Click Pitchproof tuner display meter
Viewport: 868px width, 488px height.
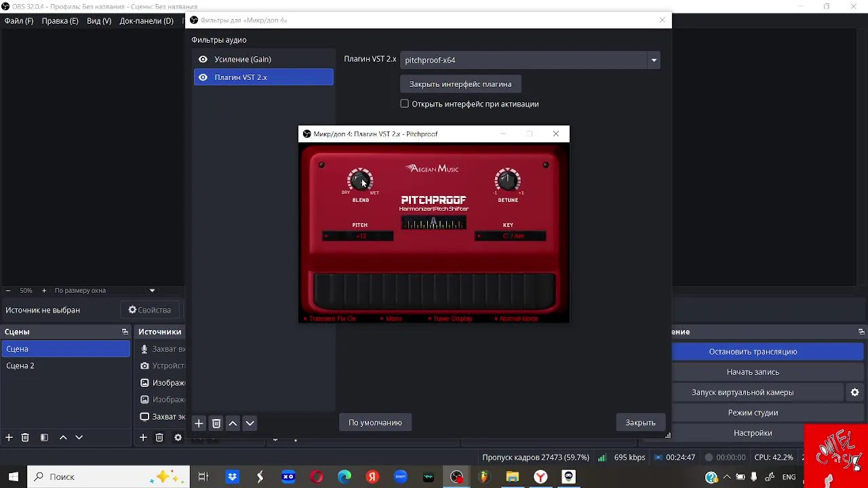pyautogui.click(x=433, y=223)
